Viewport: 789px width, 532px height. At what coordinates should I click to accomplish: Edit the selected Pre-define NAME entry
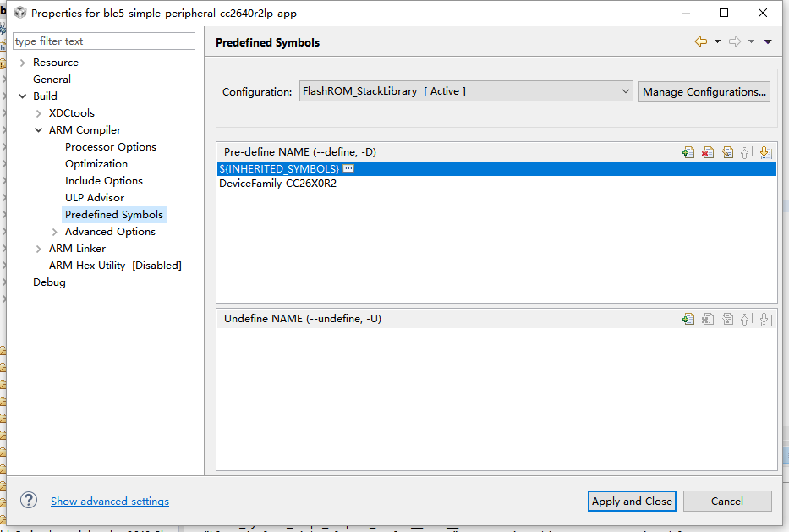727,152
